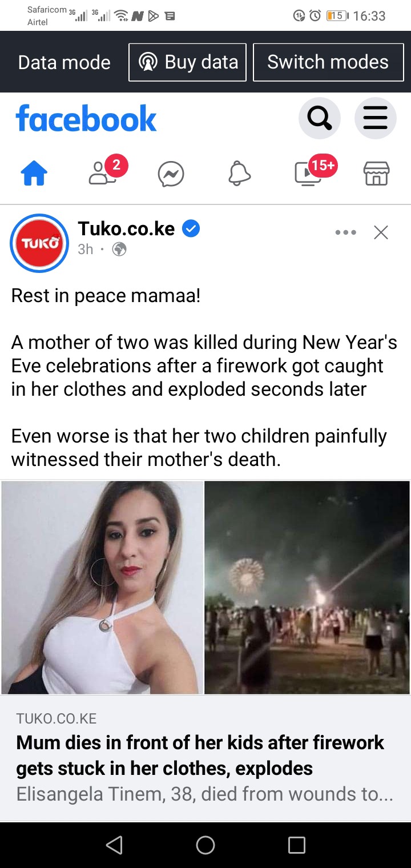Open Facebook search magnifier icon
The width and height of the screenshot is (411, 868).
[x=320, y=119]
